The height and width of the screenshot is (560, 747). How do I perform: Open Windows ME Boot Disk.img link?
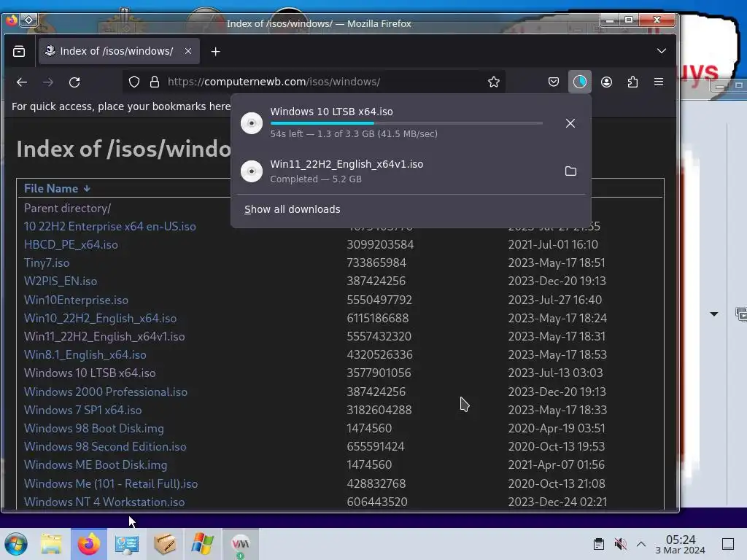tap(96, 464)
